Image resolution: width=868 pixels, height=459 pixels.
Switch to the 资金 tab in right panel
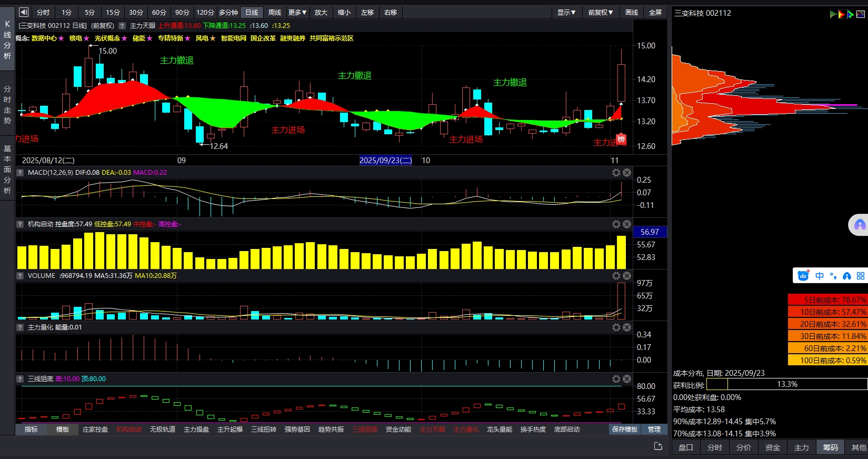pyautogui.click(x=772, y=447)
